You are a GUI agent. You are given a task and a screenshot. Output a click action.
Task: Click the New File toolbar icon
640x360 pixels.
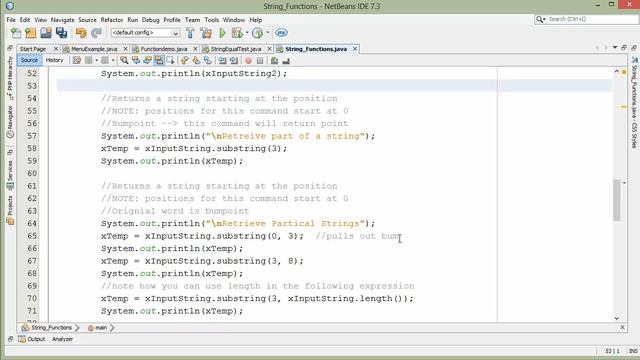pyautogui.click(x=16, y=33)
